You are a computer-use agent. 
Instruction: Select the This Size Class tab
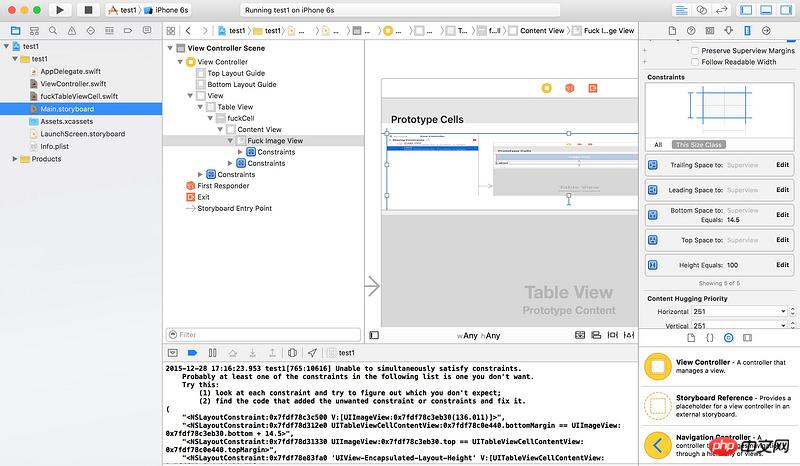tap(698, 144)
